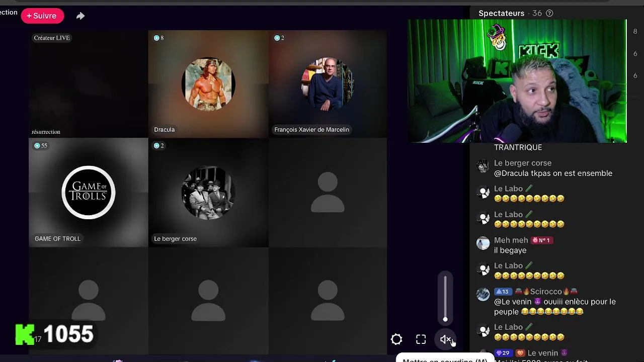Image resolution: width=644 pixels, height=362 pixels.
Task: Open the help icon beside Spectateurs count
Action: 549,13
